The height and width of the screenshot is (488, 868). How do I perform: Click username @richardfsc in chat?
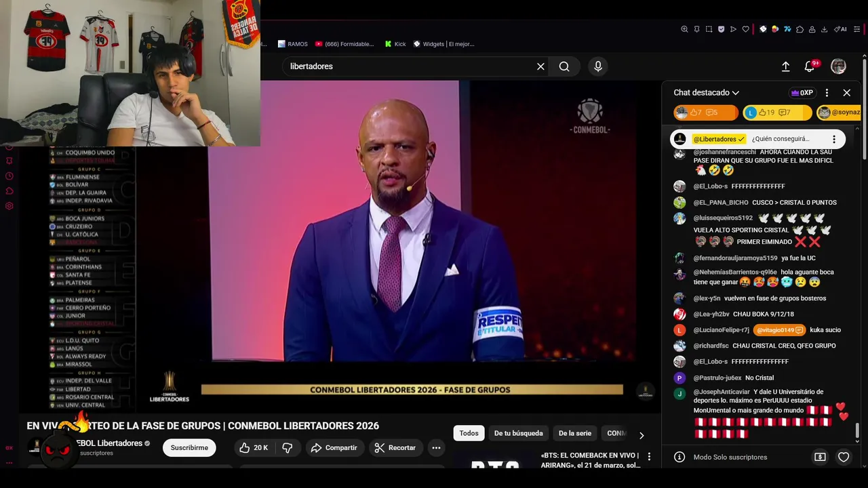pos(711,346)
